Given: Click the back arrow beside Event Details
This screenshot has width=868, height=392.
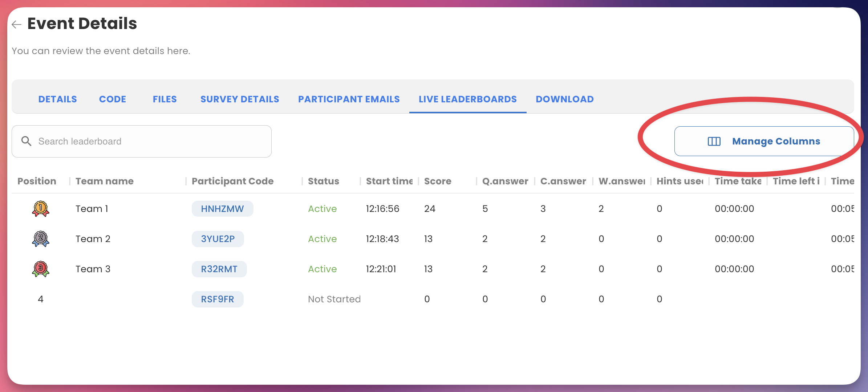Looking at the screenshot, I should pos(16,24).
